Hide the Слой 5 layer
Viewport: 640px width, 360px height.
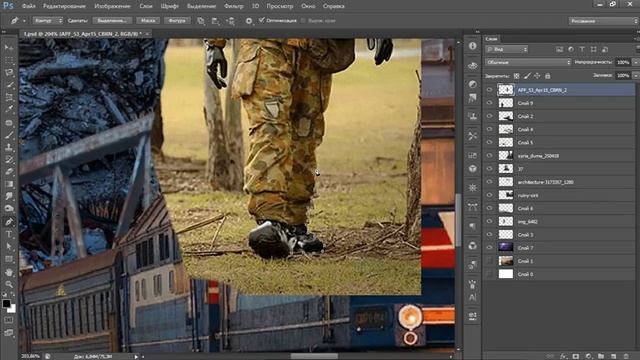pos(489,142)
